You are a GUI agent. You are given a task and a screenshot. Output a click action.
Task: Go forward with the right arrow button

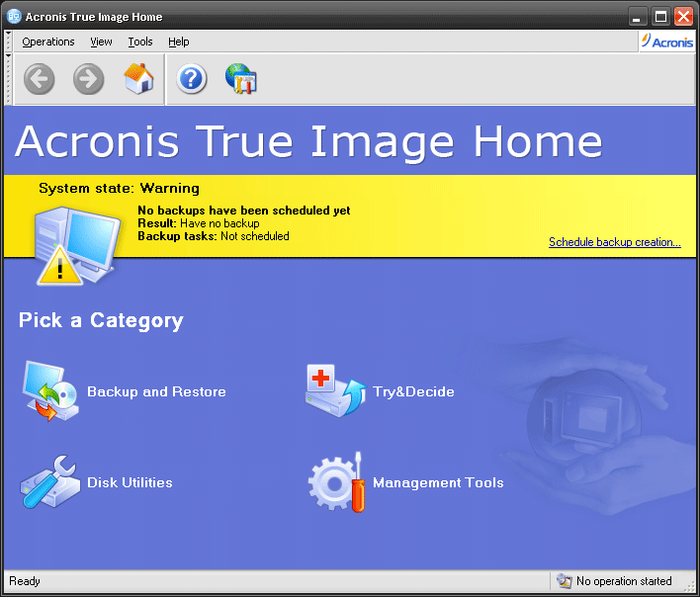pyautogui.click(x=88, y=79)
